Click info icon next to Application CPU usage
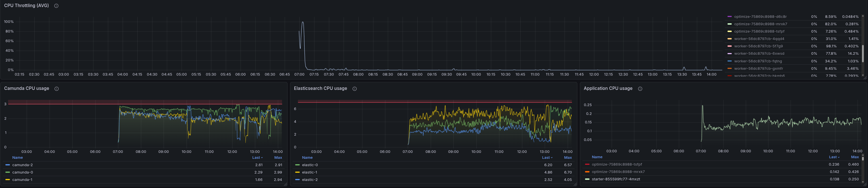Viewport: 868px width, 188px height. [x=640, y=89]
